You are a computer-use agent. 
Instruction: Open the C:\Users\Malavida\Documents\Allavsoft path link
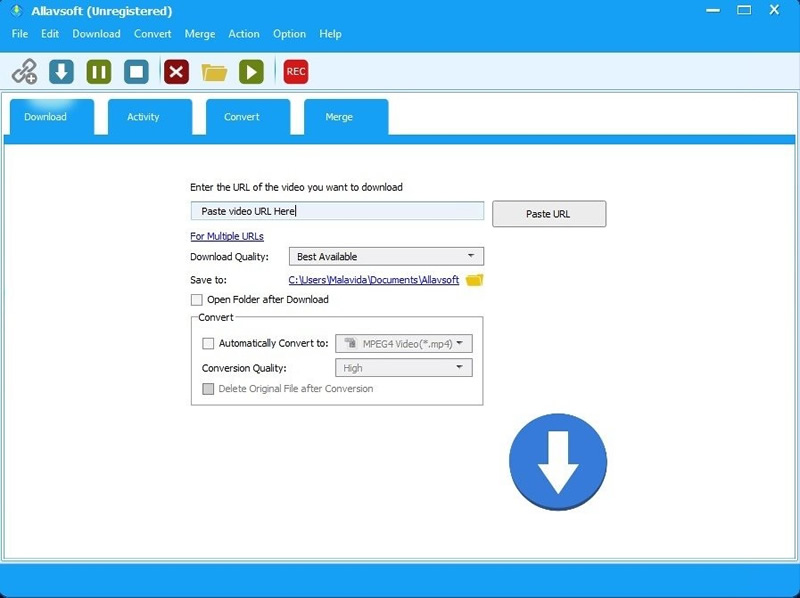374,280
